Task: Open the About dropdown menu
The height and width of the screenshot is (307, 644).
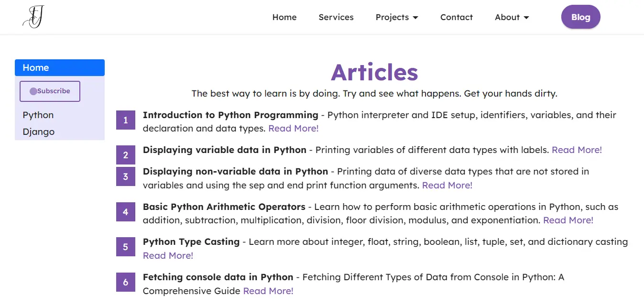Action: tap(512, 17)
